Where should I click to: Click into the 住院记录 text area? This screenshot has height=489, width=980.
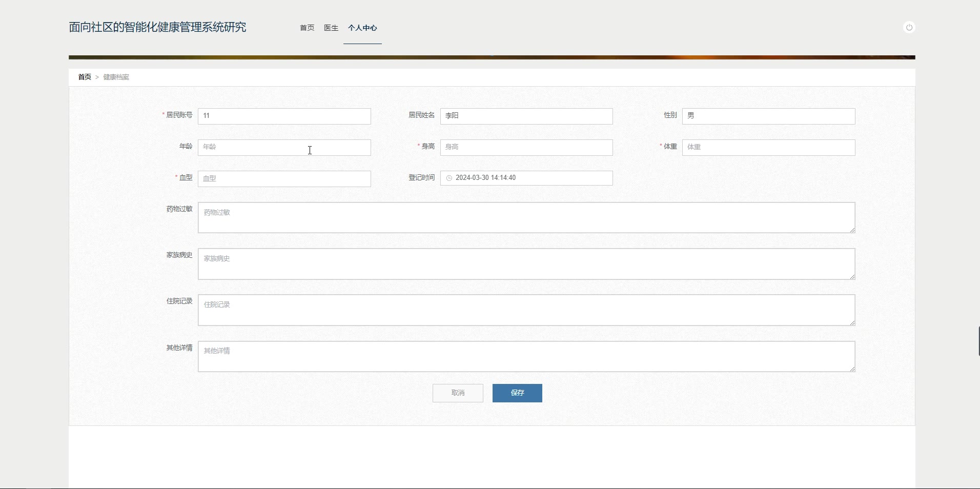coord(526,310)
